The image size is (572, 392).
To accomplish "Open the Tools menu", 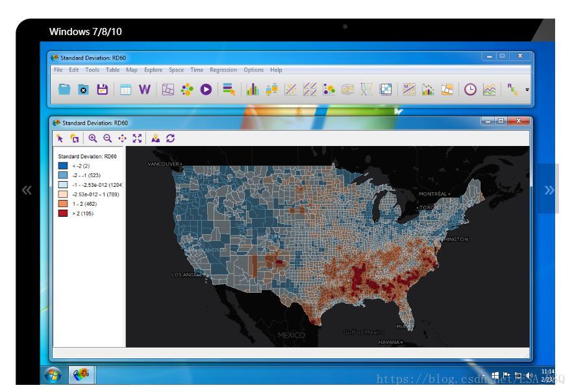I will point(92,69).
